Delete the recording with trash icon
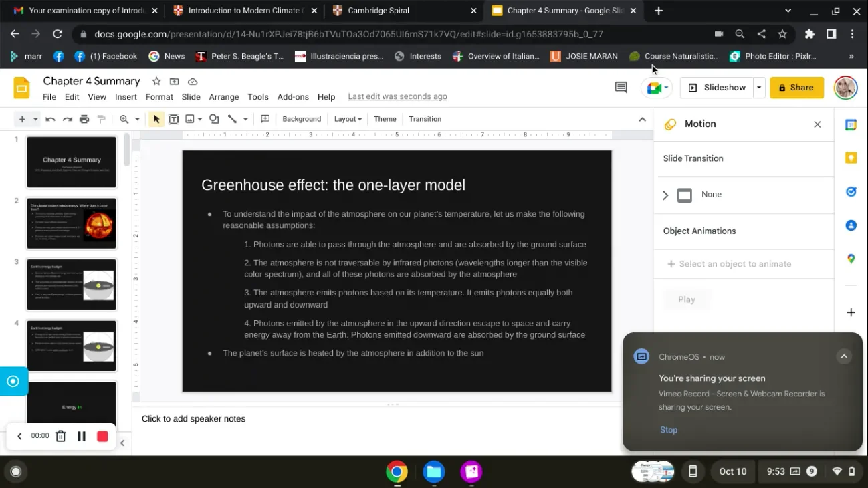This screenshot has height=488, width=868. pyautogui.click(x=61, y=436)
